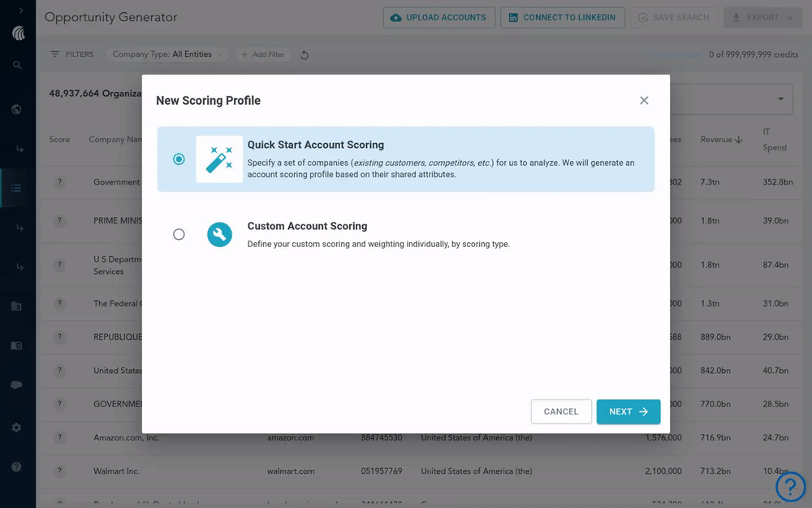The height and width of the screenshot is (508, 812).
Task: Click Walmart Inc. company name
Action: pos(116,471)
